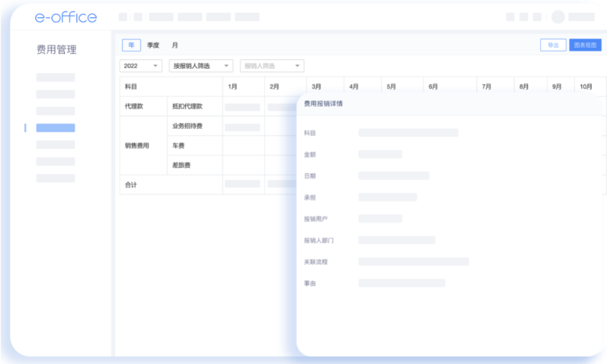Click the user avatar in top bar

[558, 17]
